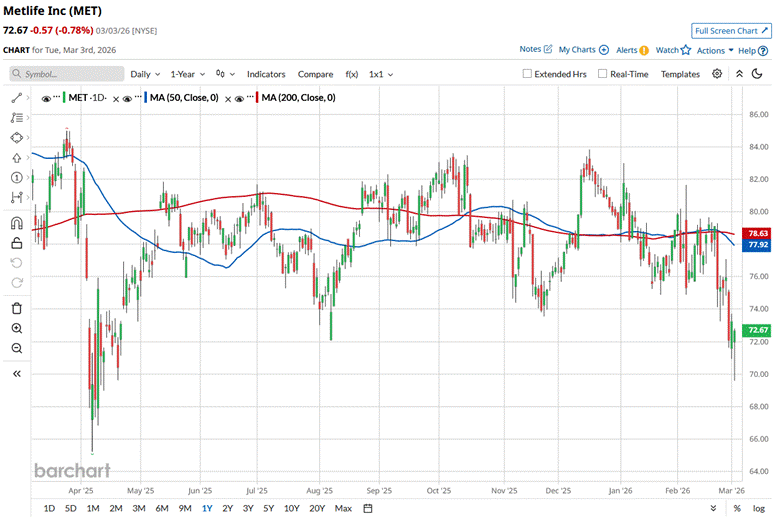Toggle percent scale
Viewport: 780px width, 517px height.
[737, 508]
